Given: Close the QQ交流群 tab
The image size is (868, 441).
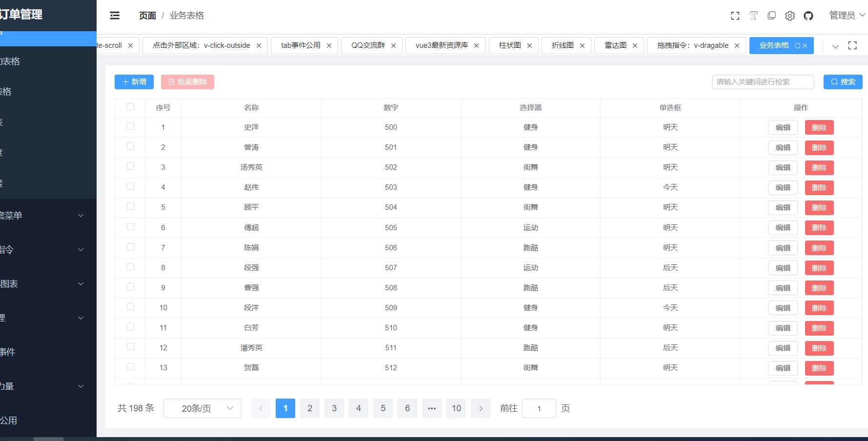Looking at the screenshot, I should tap(393, 45).
